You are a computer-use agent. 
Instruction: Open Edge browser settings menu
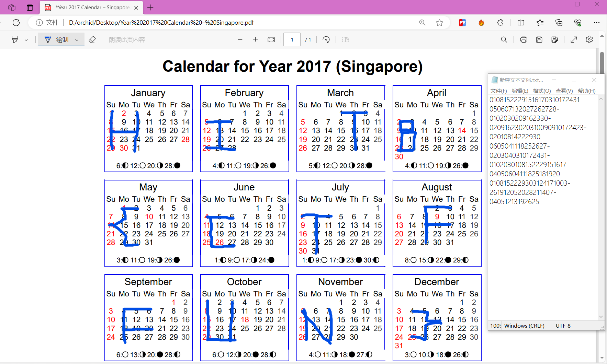(x=597, y=23)
